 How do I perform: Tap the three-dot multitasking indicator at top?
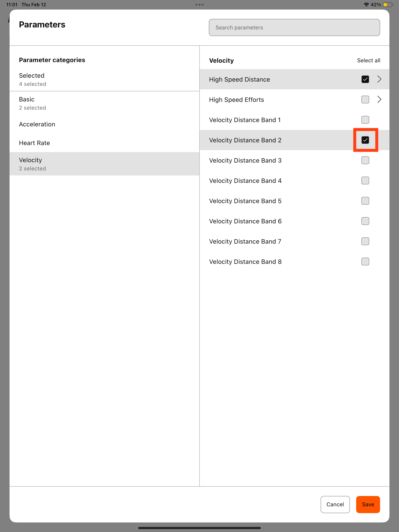pyautogui.click(x=199, y=4)
